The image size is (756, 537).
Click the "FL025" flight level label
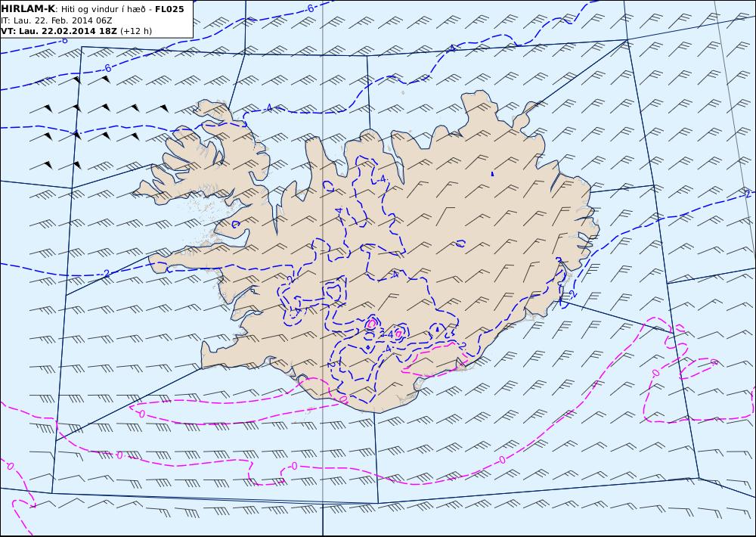pos(169,9)
